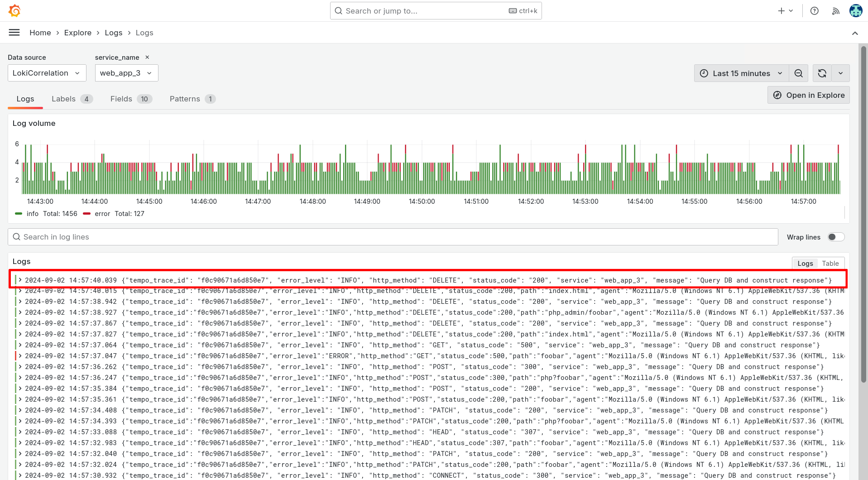Viewport: 868px width, 480px height.
Task: Click the zoom out time range icon
Action: click(x=799, y=73)
